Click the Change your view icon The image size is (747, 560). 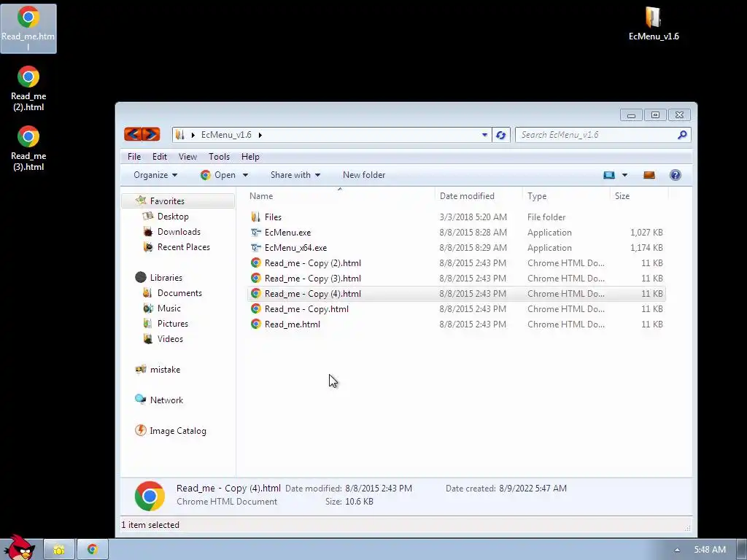(x=609, y=175)
